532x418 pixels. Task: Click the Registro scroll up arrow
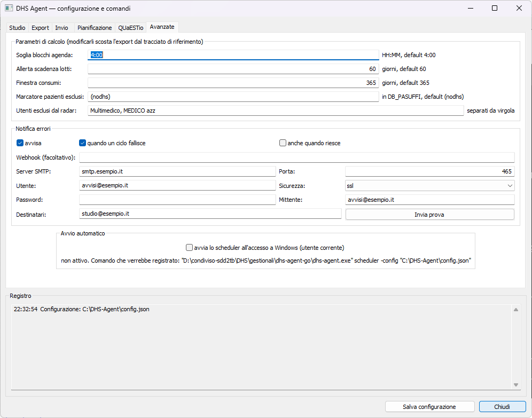(516, 310)
